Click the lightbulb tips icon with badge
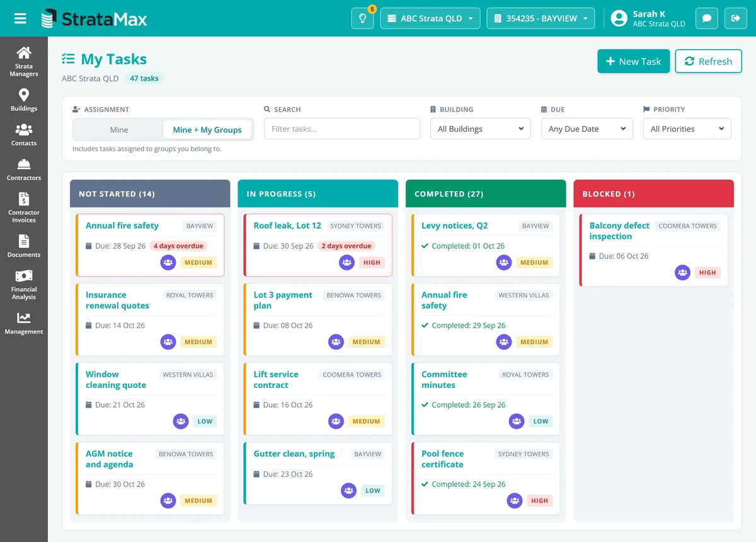756x542 pixels. [363, 18]
